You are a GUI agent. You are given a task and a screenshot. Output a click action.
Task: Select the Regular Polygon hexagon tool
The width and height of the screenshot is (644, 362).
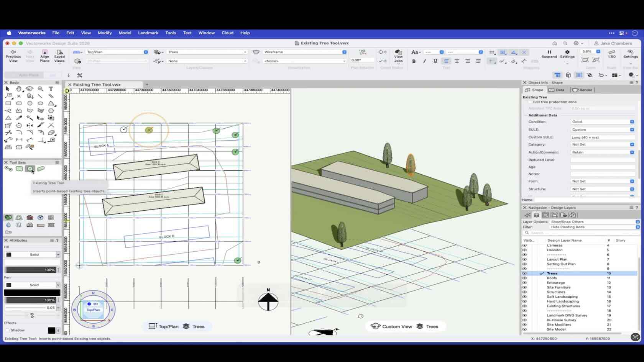(x=51, y=111)
